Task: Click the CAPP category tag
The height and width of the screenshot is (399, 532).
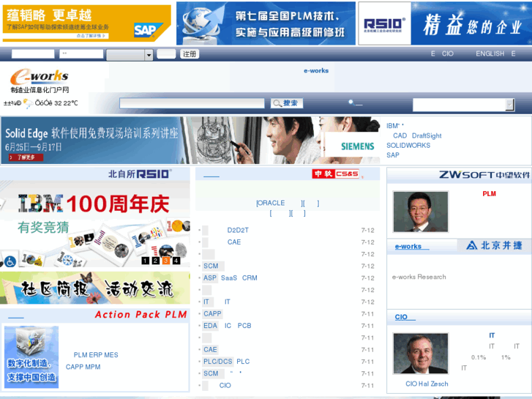Action: pos(212,314)
